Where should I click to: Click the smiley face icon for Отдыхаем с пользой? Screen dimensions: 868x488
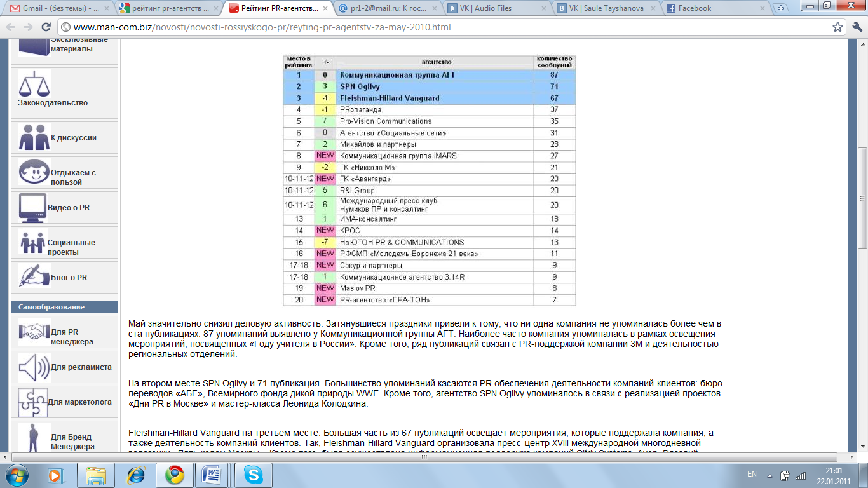click(34, 172)
